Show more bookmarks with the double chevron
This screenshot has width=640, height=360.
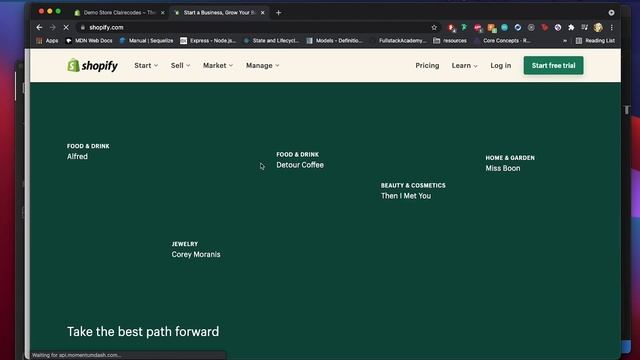point(565,40)
